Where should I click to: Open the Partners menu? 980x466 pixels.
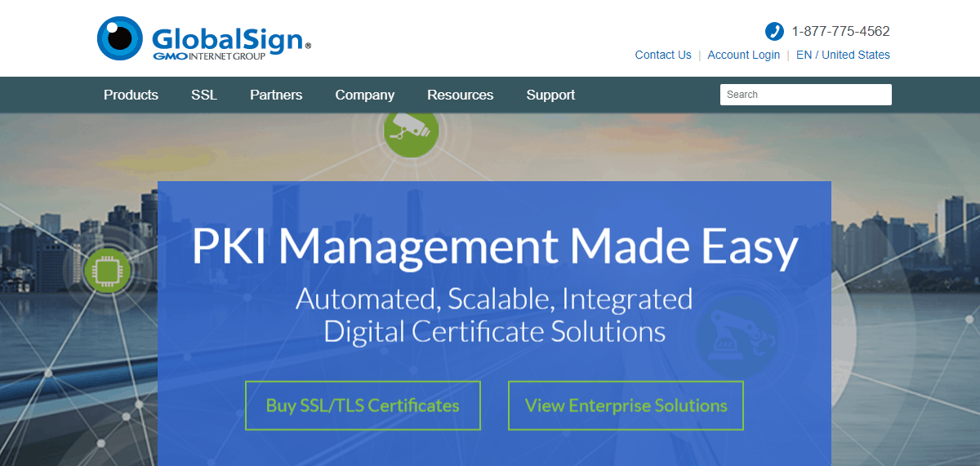pyautogui.click(x=276, y=95)
